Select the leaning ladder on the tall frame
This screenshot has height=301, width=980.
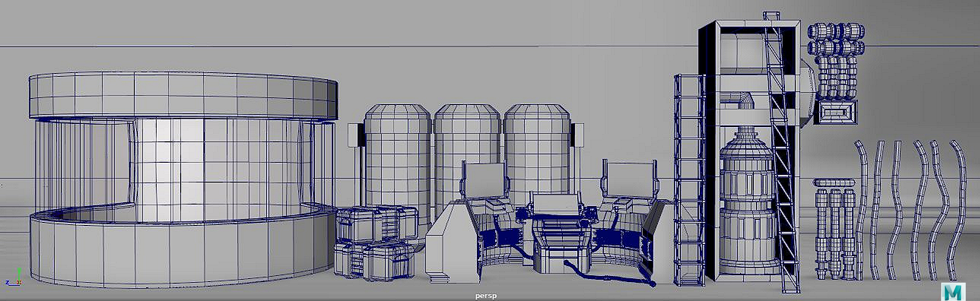(x=782, y=153)
